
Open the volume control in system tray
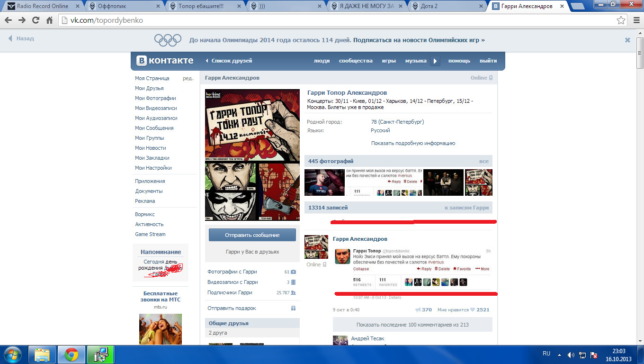(x=571, y=355)
